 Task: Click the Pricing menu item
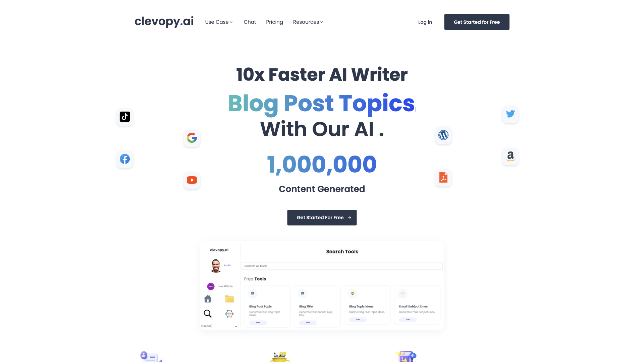274,22
